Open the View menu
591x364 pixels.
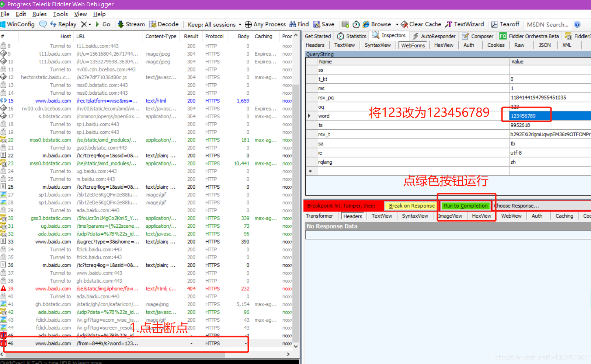(x=80, y=14)
